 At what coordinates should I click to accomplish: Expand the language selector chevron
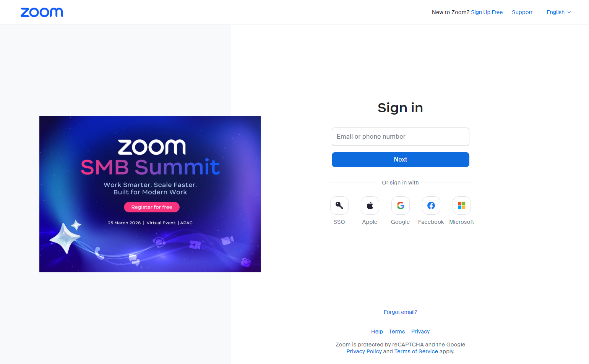click(x=569, y=12)
